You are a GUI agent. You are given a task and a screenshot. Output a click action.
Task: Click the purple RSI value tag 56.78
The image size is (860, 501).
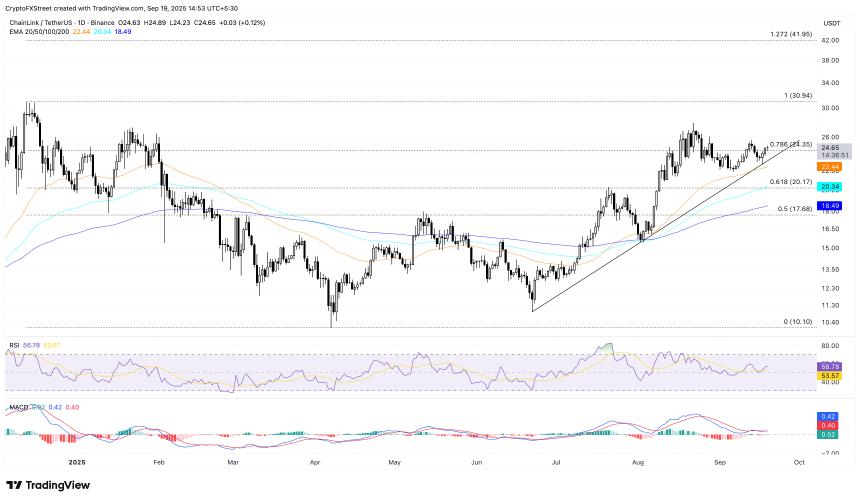pos(829,366)
